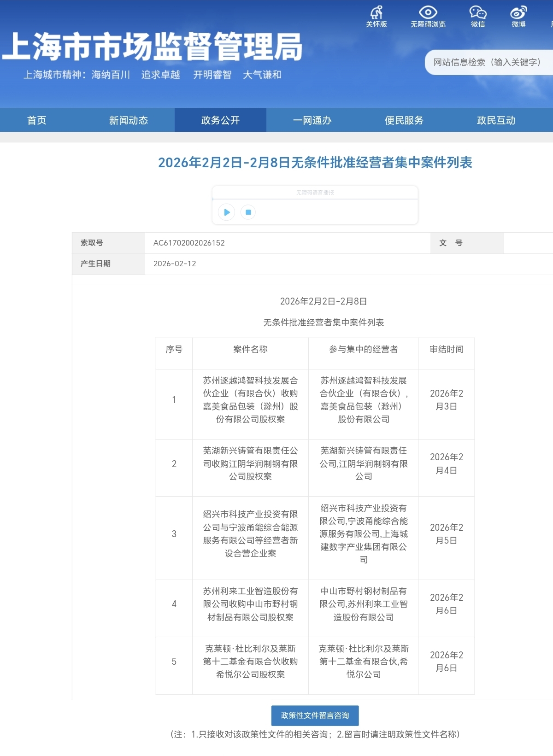Open the 关怀版 care mode icon
The width and height of the screenshot is (553, 756).
point(377,17)
